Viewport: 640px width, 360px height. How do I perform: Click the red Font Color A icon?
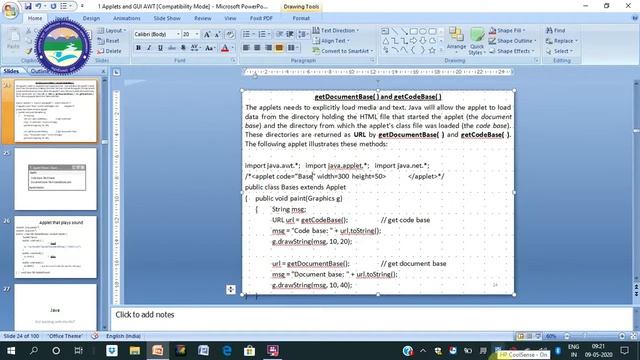pyautogui.click(x=224, y=48)
